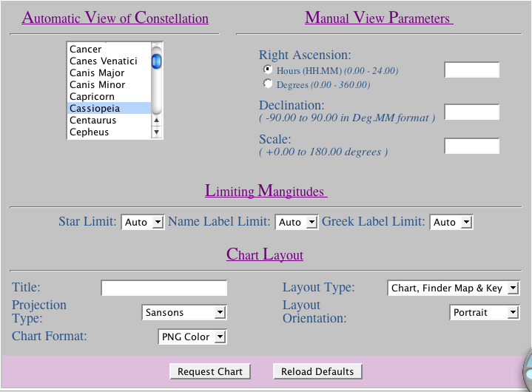Open the Star Limit dropdown
Screen dimensions: 532x392
tap(143, 222)
